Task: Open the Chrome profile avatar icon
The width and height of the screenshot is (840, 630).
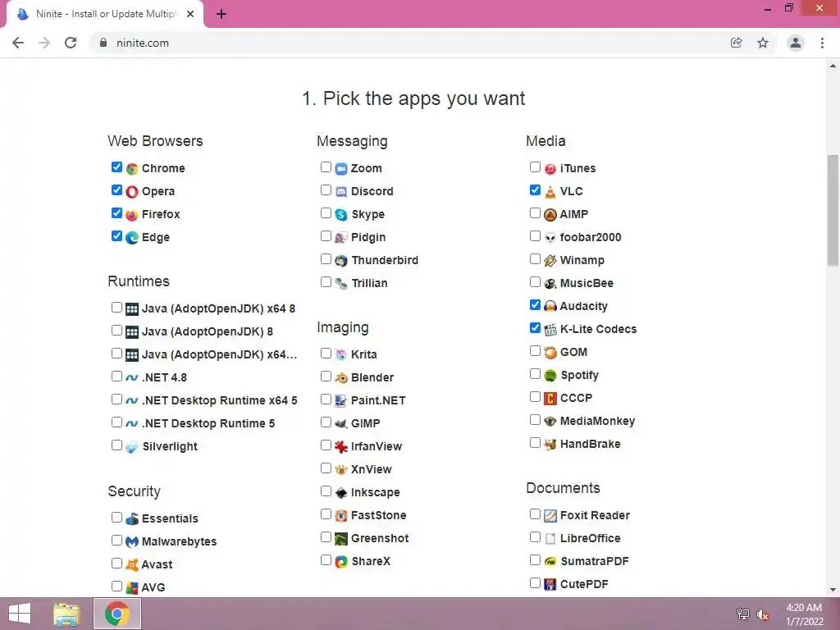Action: 796,43
